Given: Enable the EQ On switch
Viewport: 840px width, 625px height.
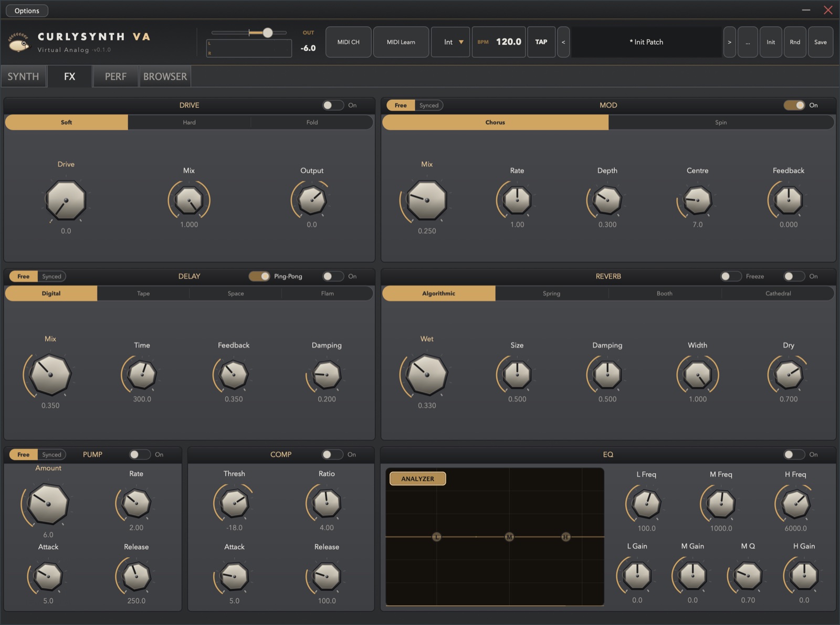Looking at the screenshot, I should (x=794, y=454).
